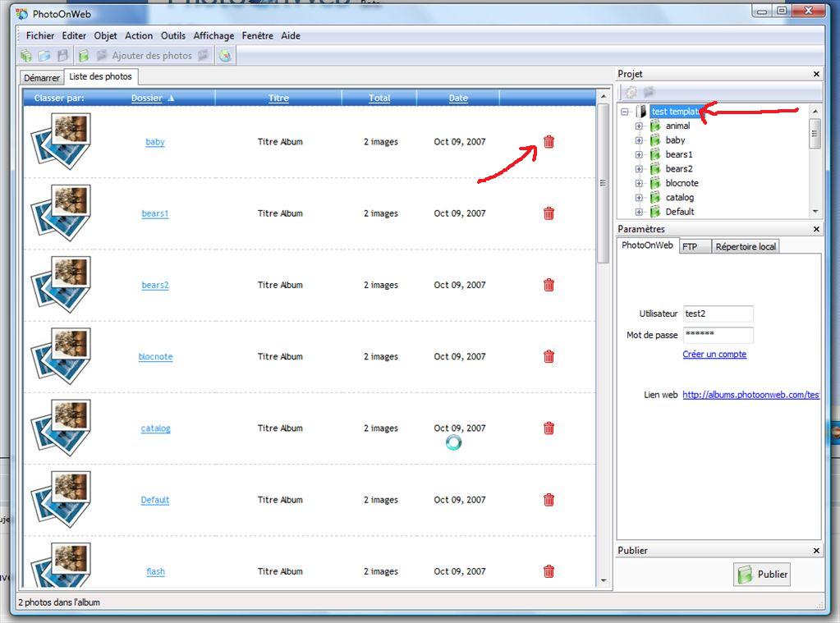Click the red trash icon for bears2

pos(549,285)
